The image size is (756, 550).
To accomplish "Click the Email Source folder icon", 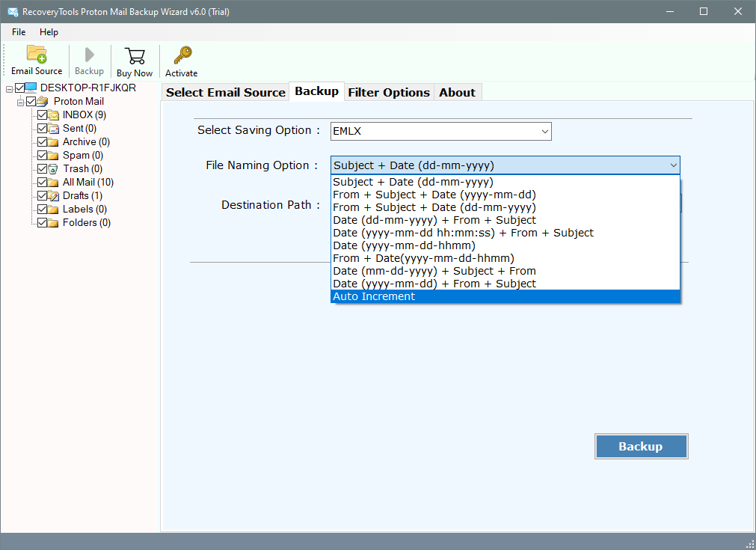I will [37, 55].
